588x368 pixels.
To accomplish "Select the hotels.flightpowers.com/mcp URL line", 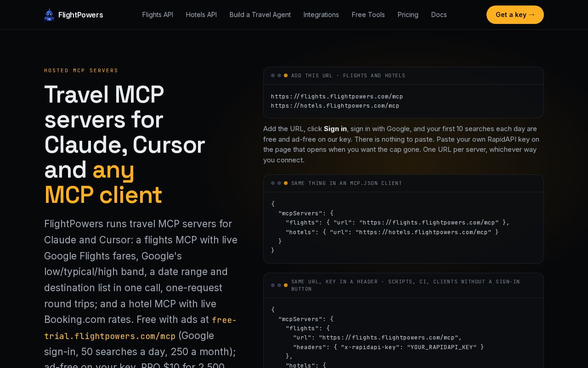I will click(x=335, y=106).
